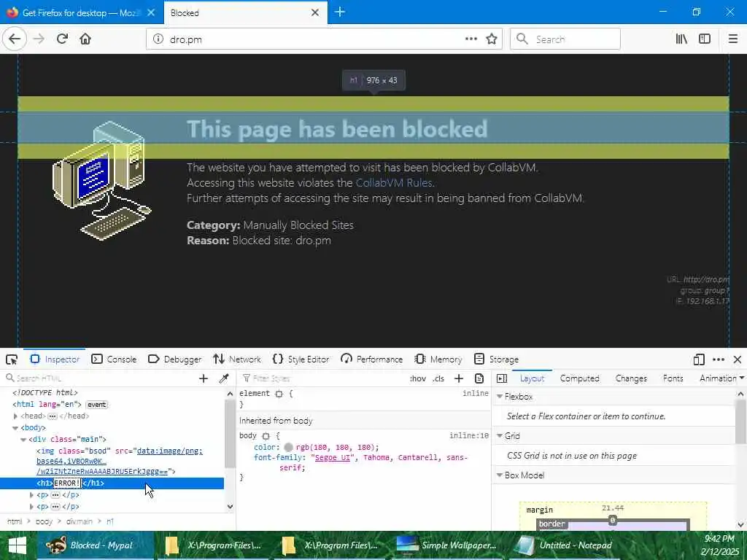Switch to the Debugger tab
Screen dimensions: 747x560
(175, 359)
